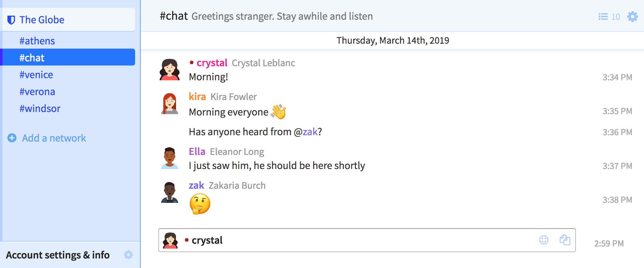Switch to the #athens channel
644x268 pixels.
(37, 41)
